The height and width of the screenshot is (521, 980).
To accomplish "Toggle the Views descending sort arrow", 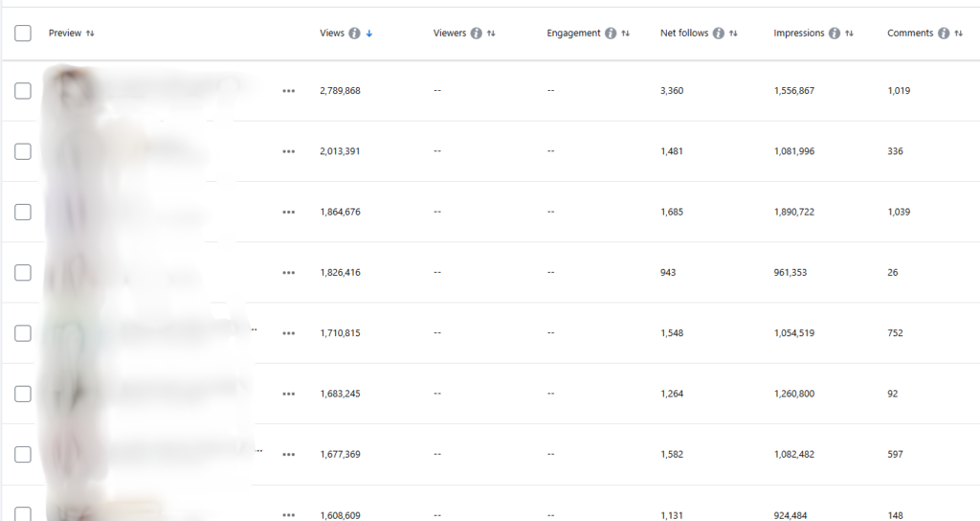I will pos(369,34).
